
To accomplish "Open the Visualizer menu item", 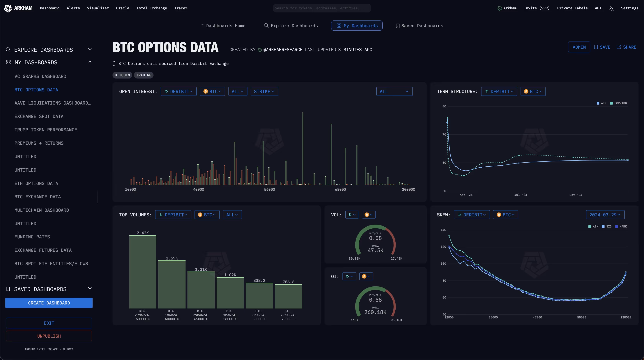I will click(x=98, y=8).
